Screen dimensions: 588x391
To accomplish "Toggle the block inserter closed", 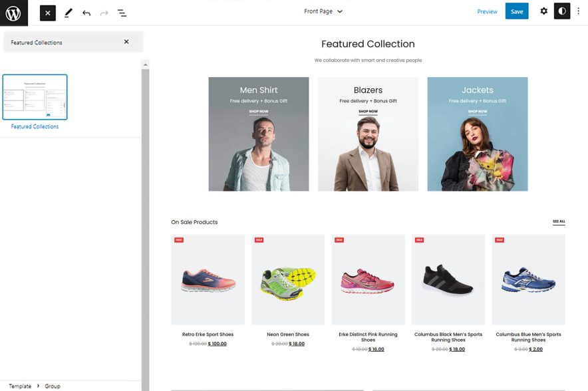I will click(47, 12).
